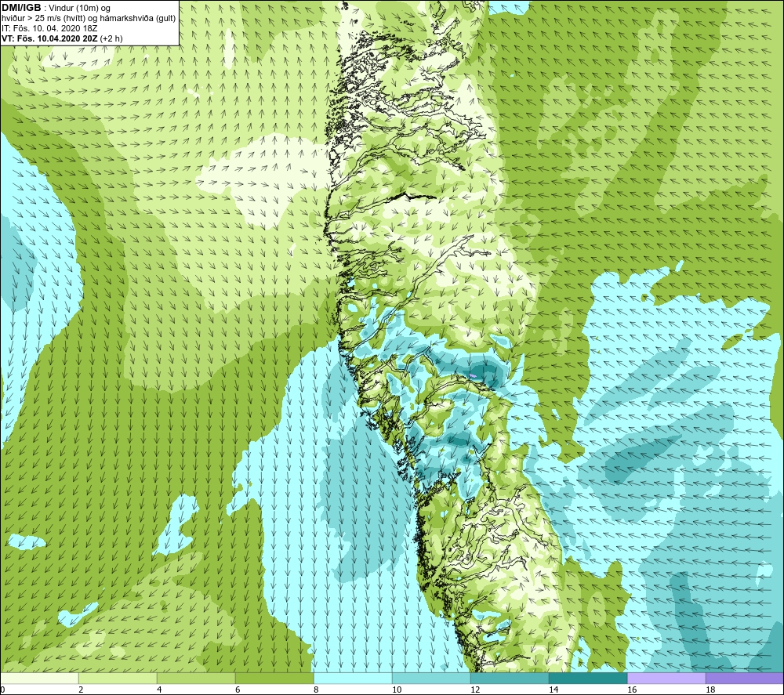Click the legend label '0'

coord(2,690)
